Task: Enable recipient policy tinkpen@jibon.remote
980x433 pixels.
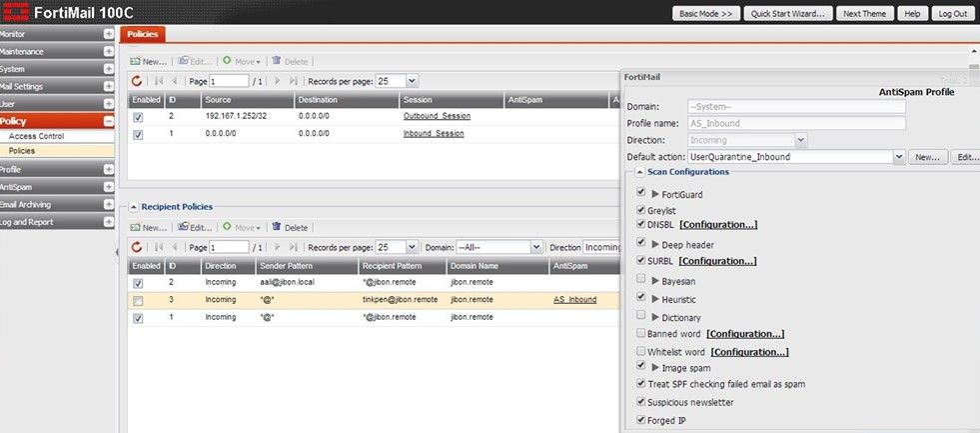Action: click(138, 301)
